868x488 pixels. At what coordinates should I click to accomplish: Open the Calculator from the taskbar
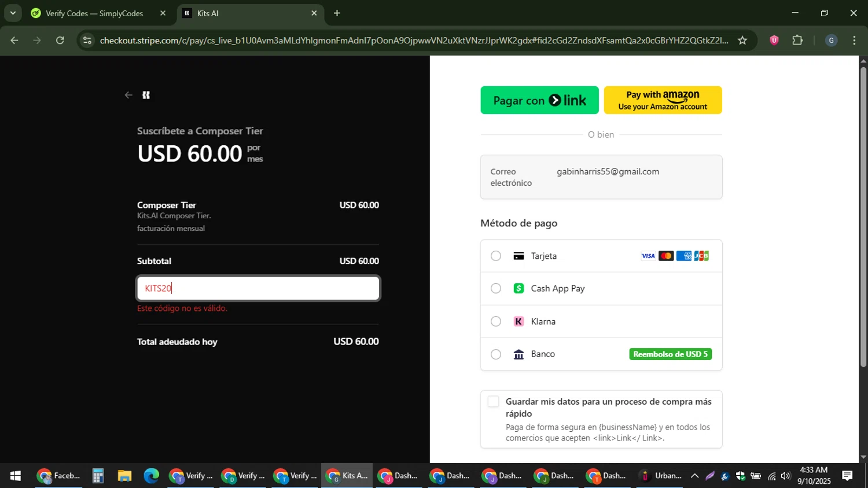(98, 476)
